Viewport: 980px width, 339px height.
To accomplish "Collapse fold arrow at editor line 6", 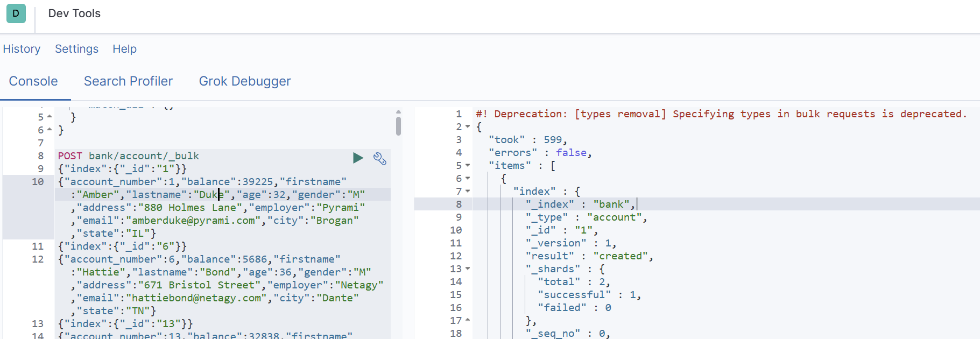I will tap(50, 130).
